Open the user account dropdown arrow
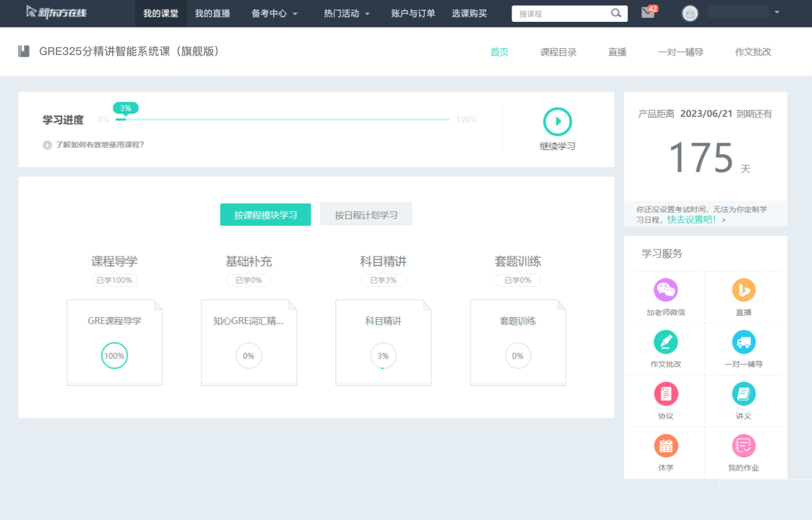Viewport: 812px width, 520px height. click(777, 12)
